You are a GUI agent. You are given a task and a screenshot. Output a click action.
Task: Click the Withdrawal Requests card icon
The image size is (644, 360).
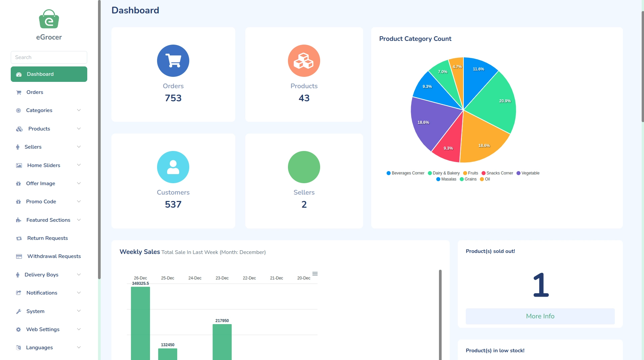(x=19, y=256)
